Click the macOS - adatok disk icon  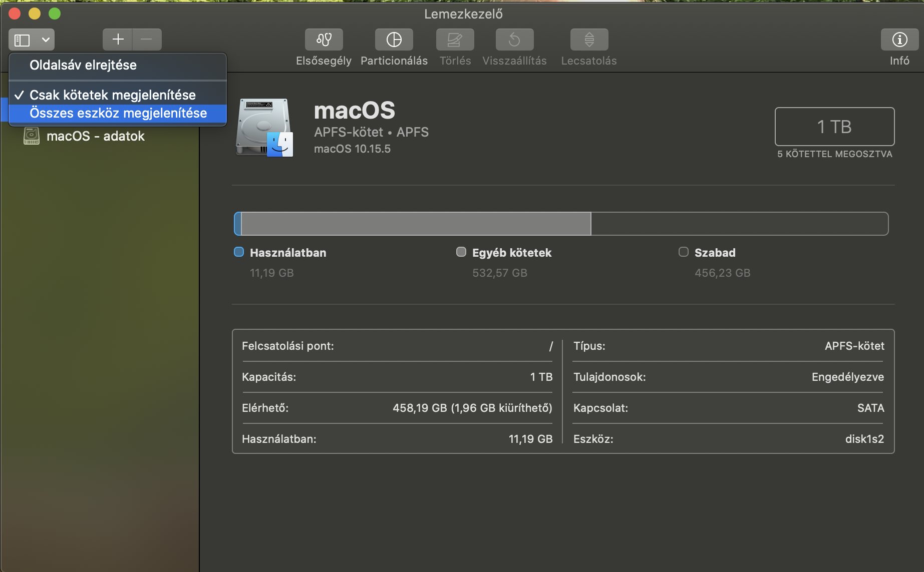[32, 136]
